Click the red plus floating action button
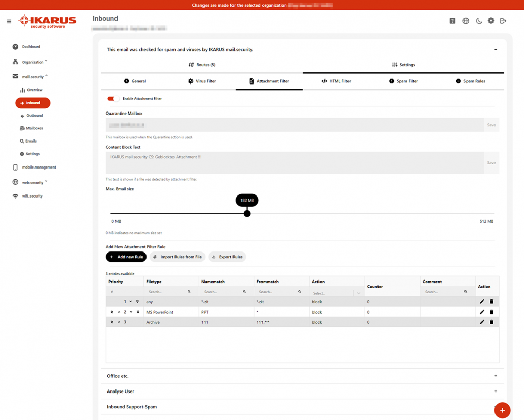The image size is (524, 420). coord(502,410)
